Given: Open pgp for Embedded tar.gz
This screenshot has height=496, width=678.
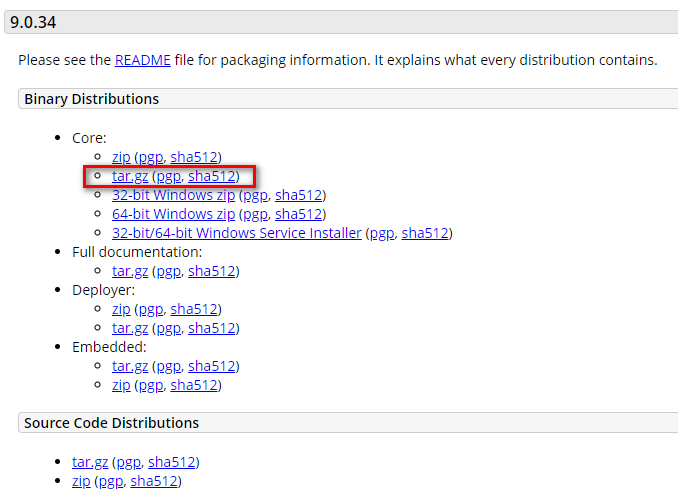Looking at the screenshot, I should (169, 366).
